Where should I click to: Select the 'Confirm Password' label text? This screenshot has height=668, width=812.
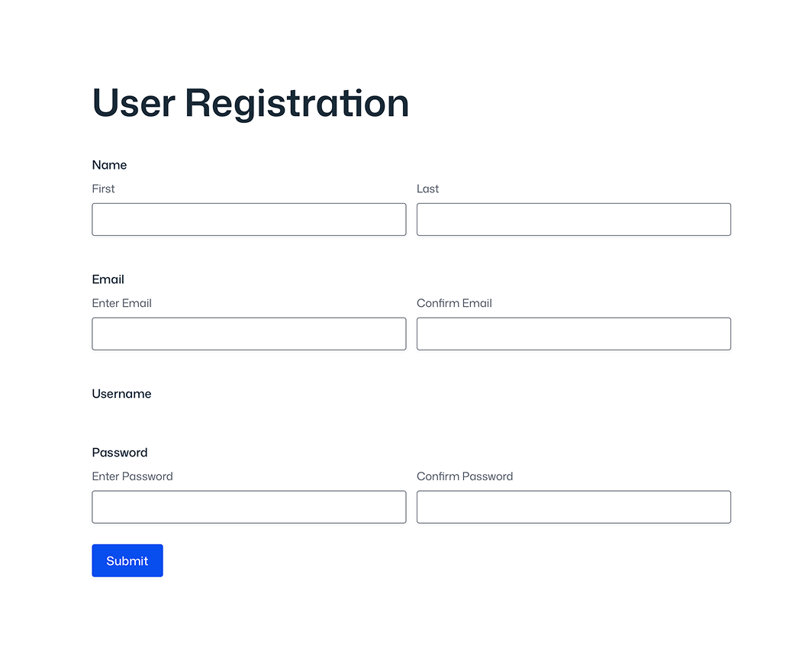coord(465,476)
